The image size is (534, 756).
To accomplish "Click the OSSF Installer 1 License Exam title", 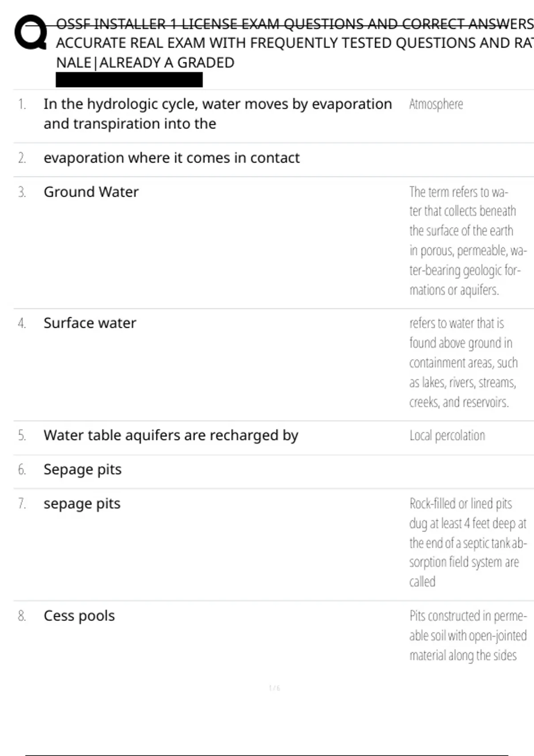I will 294,43.
